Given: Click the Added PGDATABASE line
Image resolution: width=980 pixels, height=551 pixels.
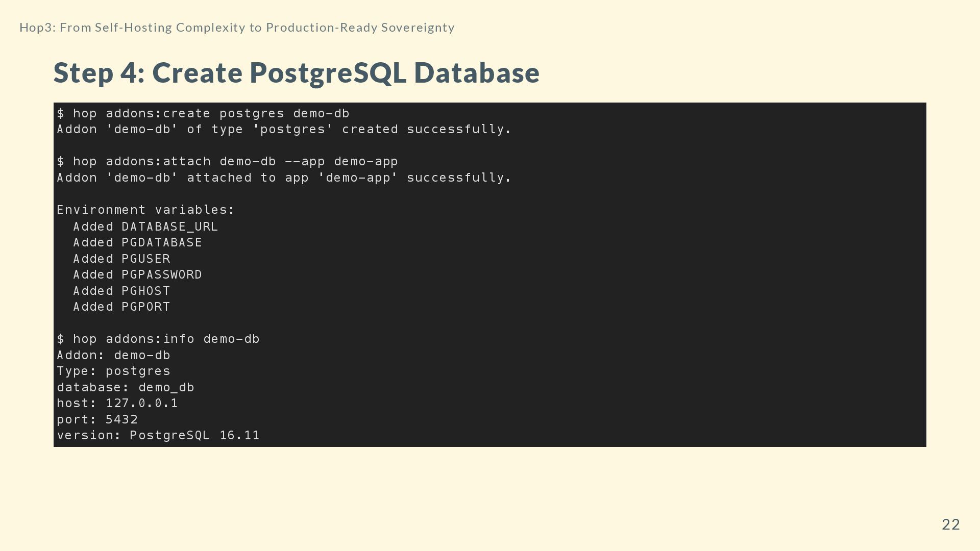Looking at the screenshot, I should click(138, 243).
